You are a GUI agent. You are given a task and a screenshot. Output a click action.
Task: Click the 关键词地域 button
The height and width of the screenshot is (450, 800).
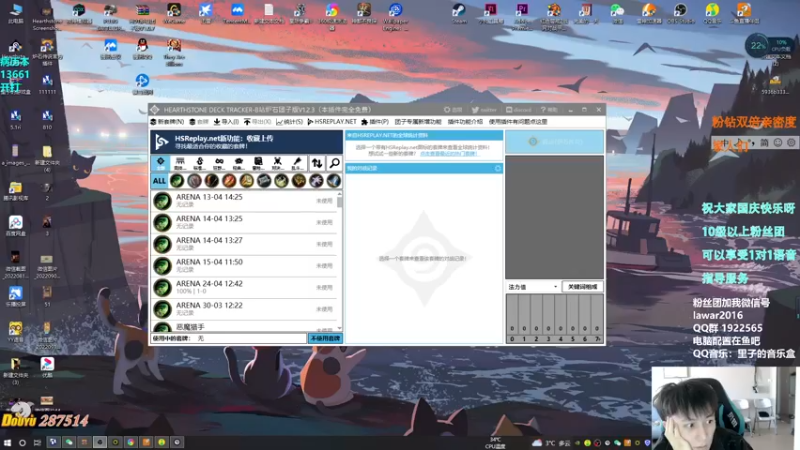583,287
